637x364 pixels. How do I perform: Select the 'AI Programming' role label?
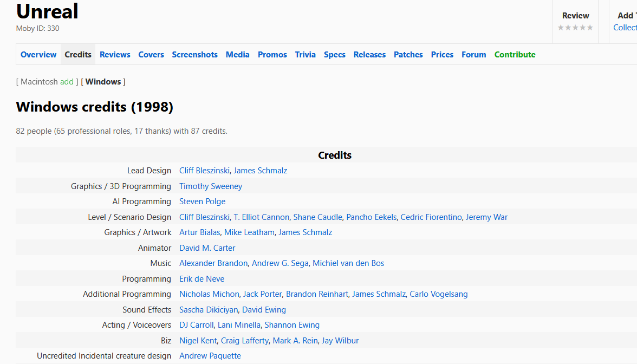point(142,201)
